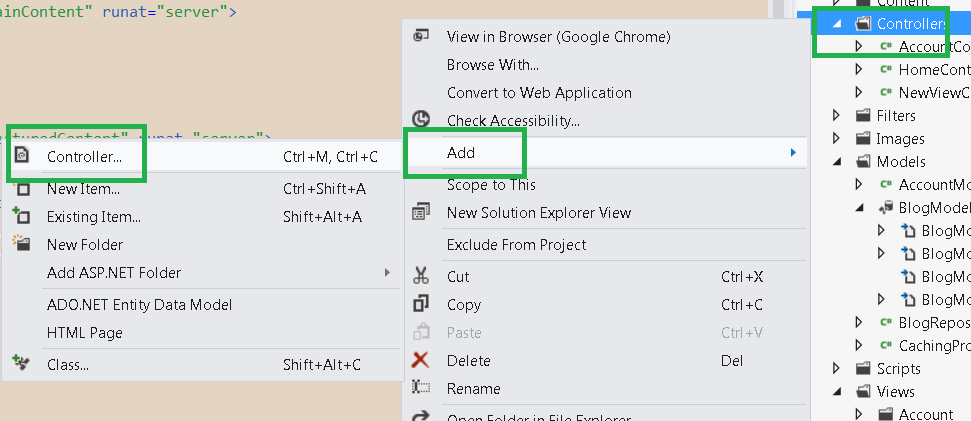
Task: Choose ADO.NET Entity Data Model
Action: pos(139,305)
